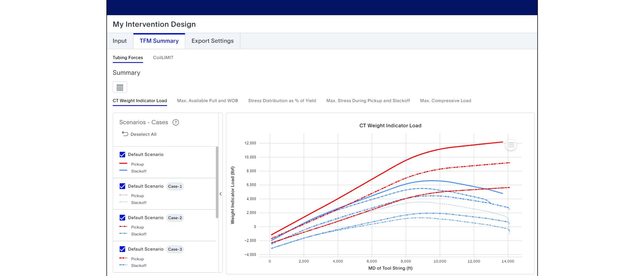Image resolution: width=644 pixels, height=276 pixels.
Task: Click blue Slackoff line swatch under Default Scenario
Action: (x=123, y=171)
